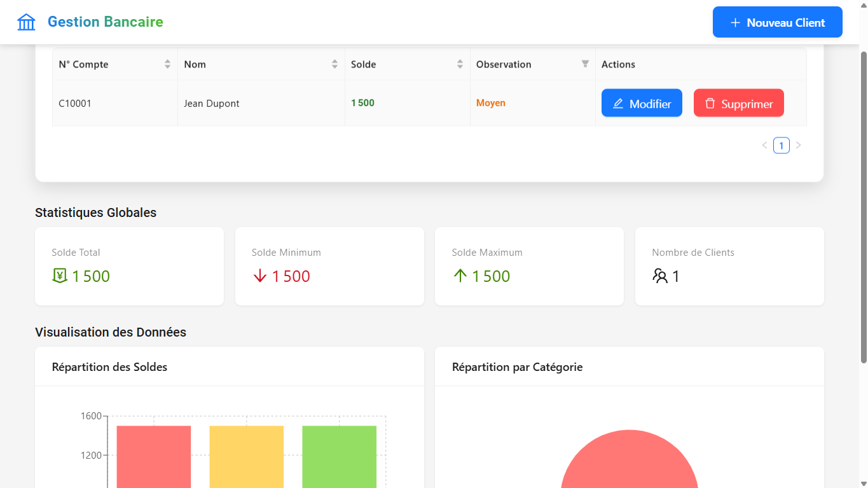This screenshot has height=488, width=868.
Task: Edit Jean Dupont with Modifier button
Action: click(642, 103)
